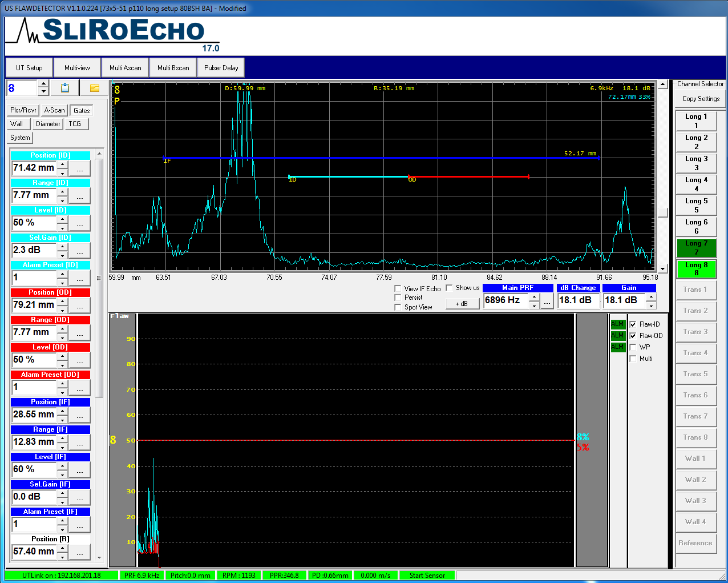This screenshot has height=583, width=728.
Task: Open the '...' editor for Position [OD]
Action: point(80,305)
